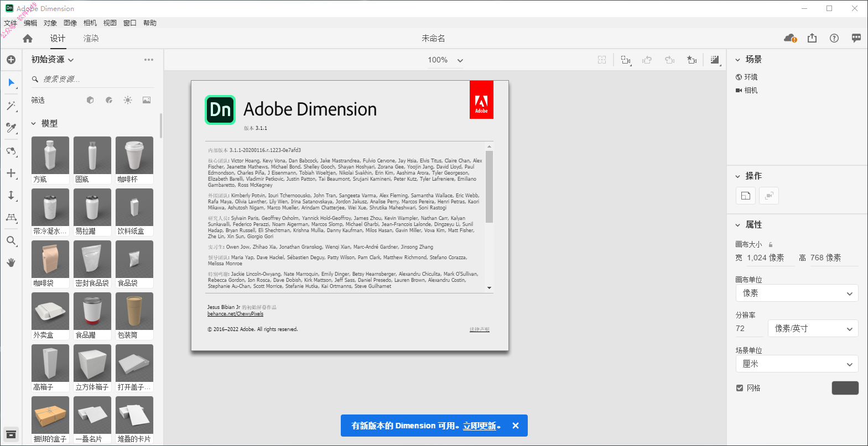Filter assets by images icon
This screenshot has width=868, height=446.
click(147, 100)
